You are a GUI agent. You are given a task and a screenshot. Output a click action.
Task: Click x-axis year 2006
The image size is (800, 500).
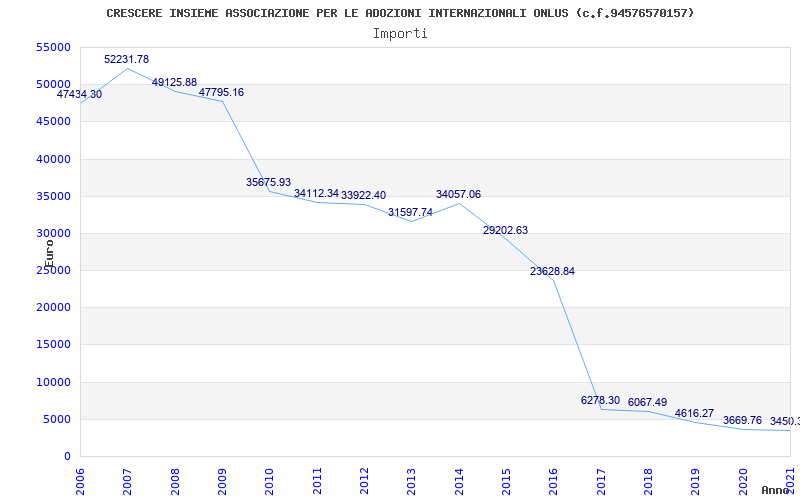tap(80, 482)
